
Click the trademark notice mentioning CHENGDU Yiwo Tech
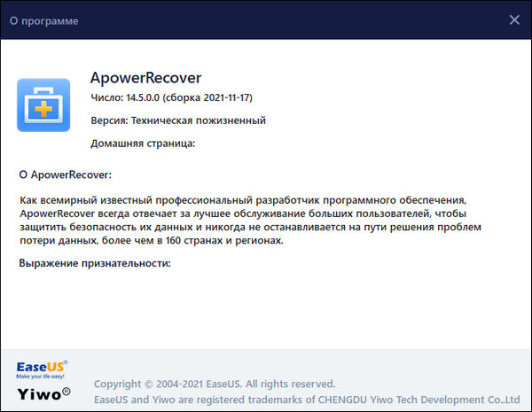point(307,400)
